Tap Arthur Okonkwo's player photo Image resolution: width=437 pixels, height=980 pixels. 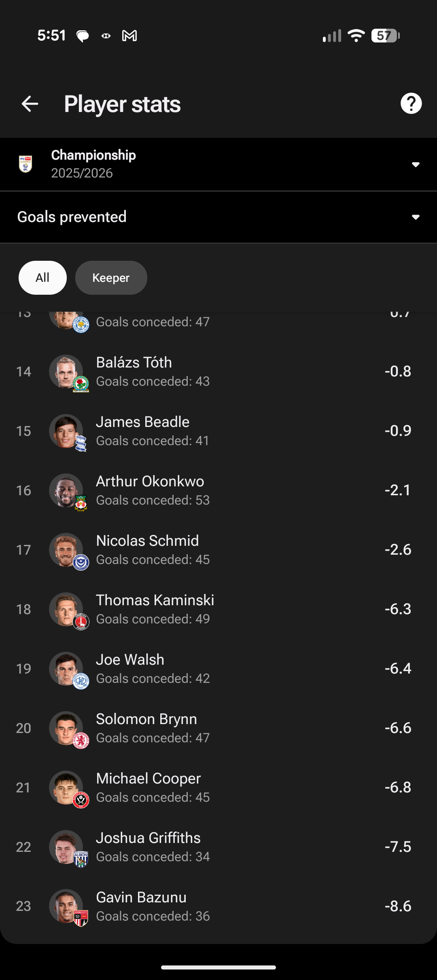pos(66,490)
